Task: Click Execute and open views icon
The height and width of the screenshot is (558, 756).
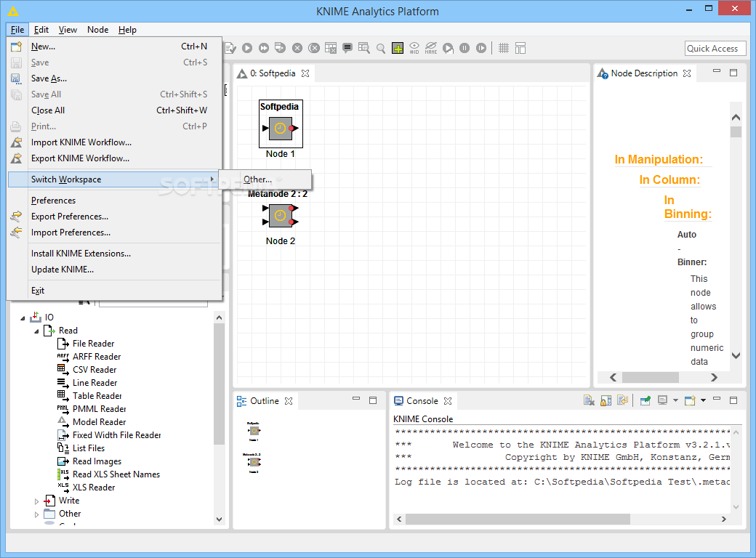Action: click(x=280, y=48)
